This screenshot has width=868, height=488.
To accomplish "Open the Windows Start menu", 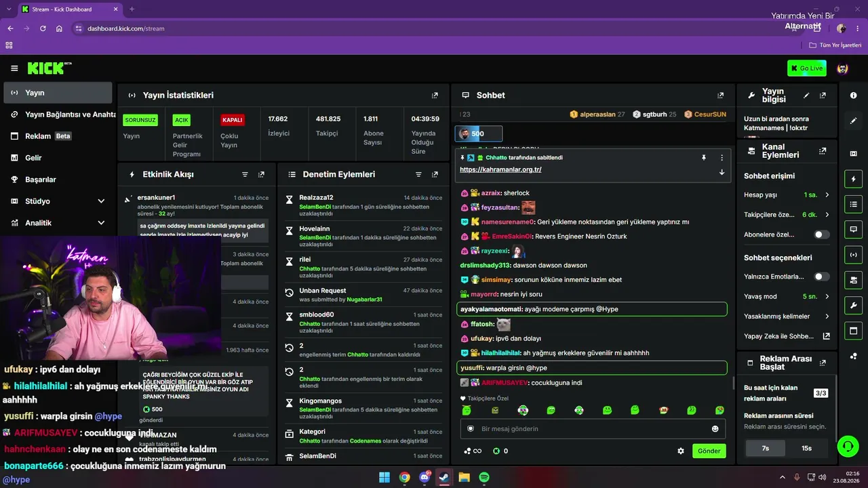I will click(384, 477).
